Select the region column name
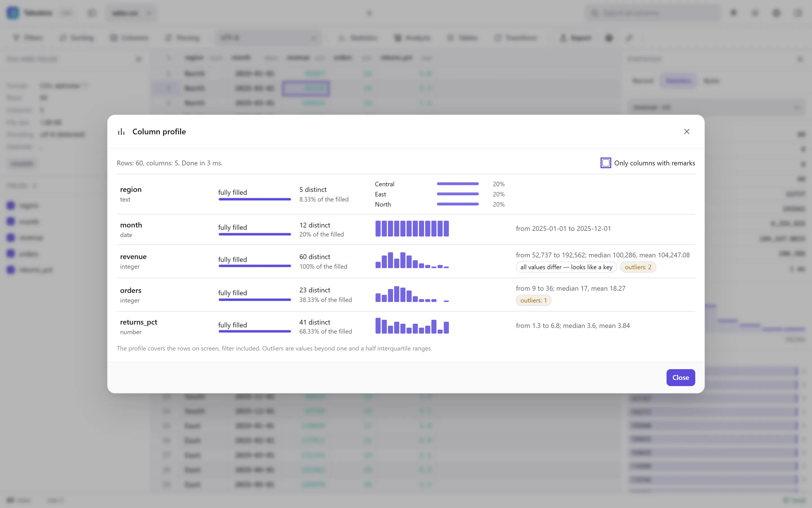The width and height of the screenshot is (812, 508). (131, 189)
